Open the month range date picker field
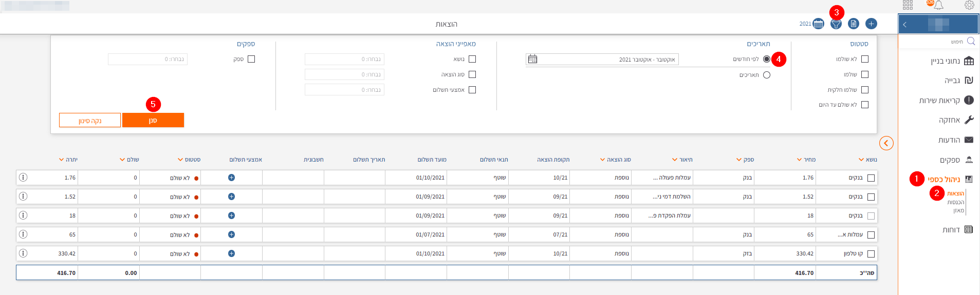 point(602,60)
